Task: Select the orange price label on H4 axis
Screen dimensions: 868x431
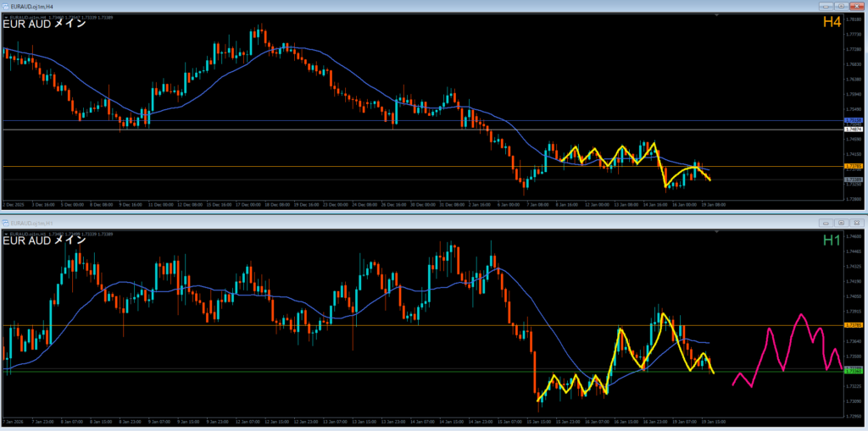Action: coord(854,167)
